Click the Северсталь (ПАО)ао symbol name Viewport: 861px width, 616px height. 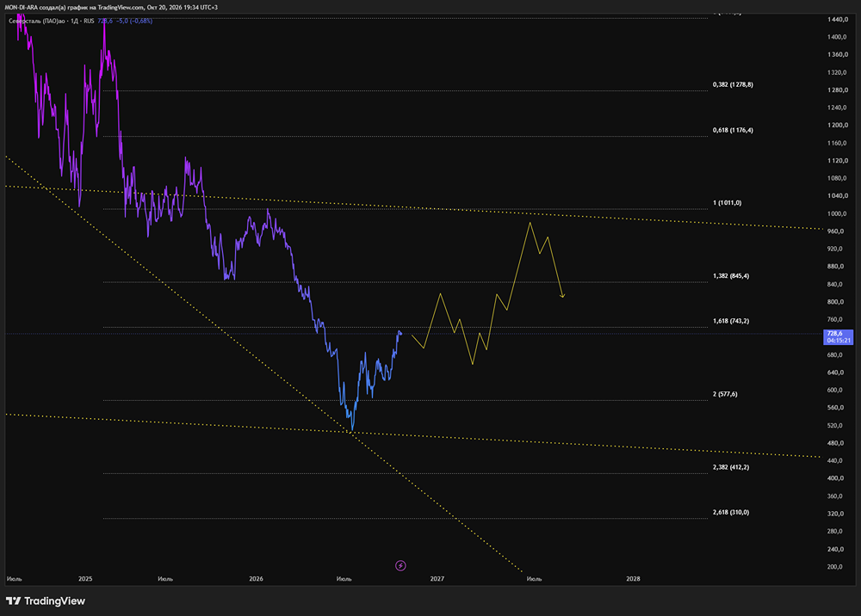pos(37,21)
